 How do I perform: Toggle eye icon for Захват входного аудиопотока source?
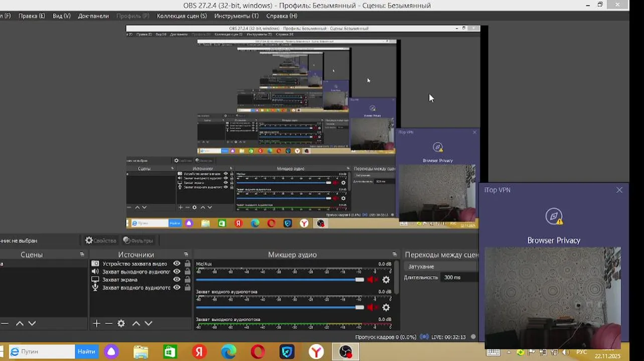pyautogui.click(x=177, y=288)
